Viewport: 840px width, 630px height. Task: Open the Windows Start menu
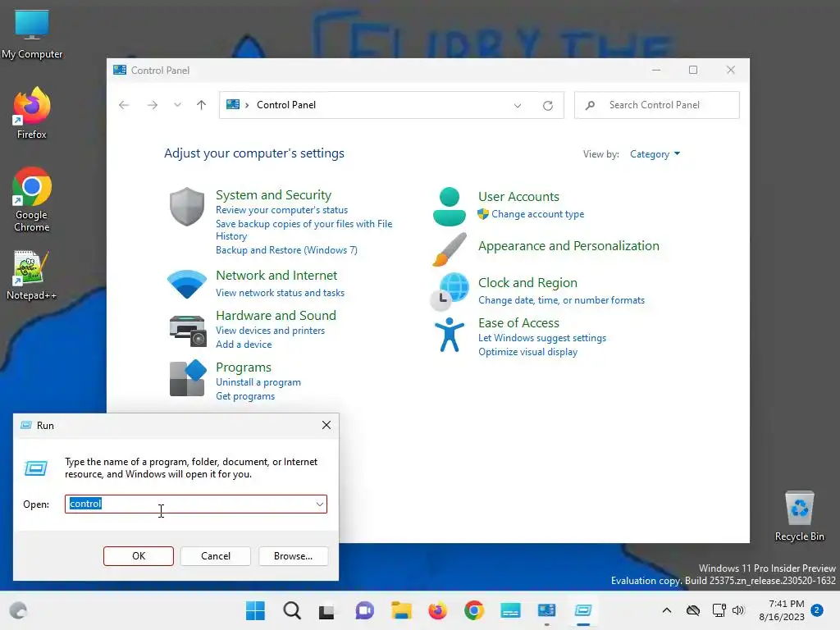click(256, 610)
